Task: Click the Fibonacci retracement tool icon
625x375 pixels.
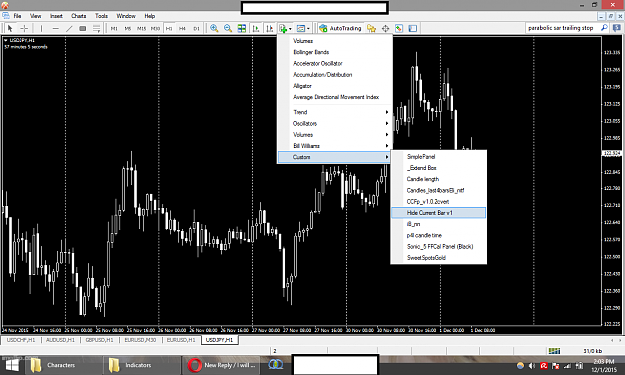Action: (x=96, y=28)
